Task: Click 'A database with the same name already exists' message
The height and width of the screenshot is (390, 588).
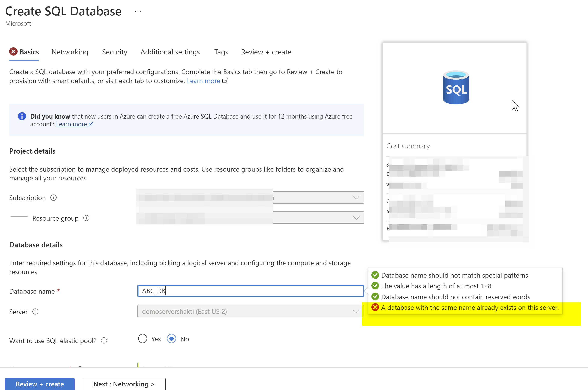Action: click(x=470, y=308)
